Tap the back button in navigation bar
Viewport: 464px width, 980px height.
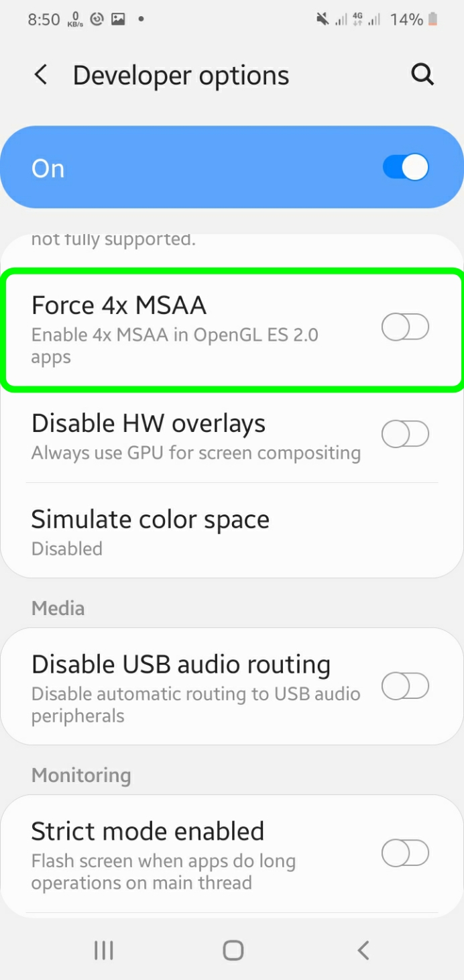click(363, 950)
